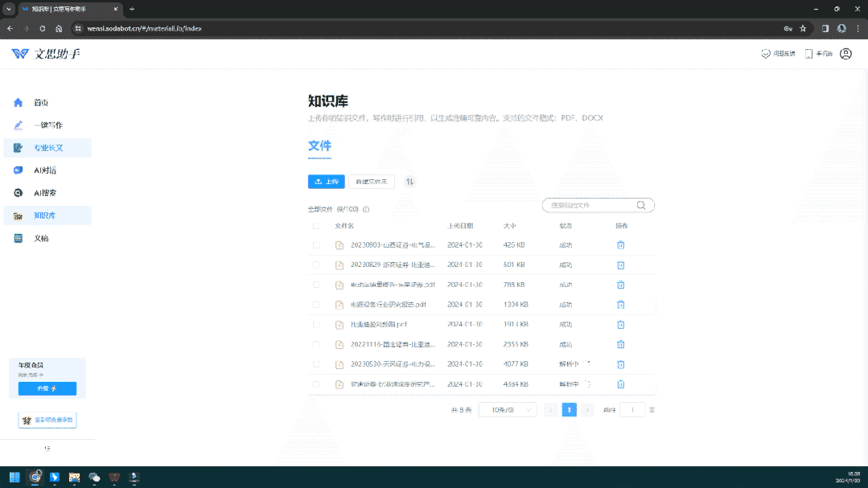Delete the 501 KB file via trash icon
Viewport: 868px width, 488px height.
pos(620,265)
